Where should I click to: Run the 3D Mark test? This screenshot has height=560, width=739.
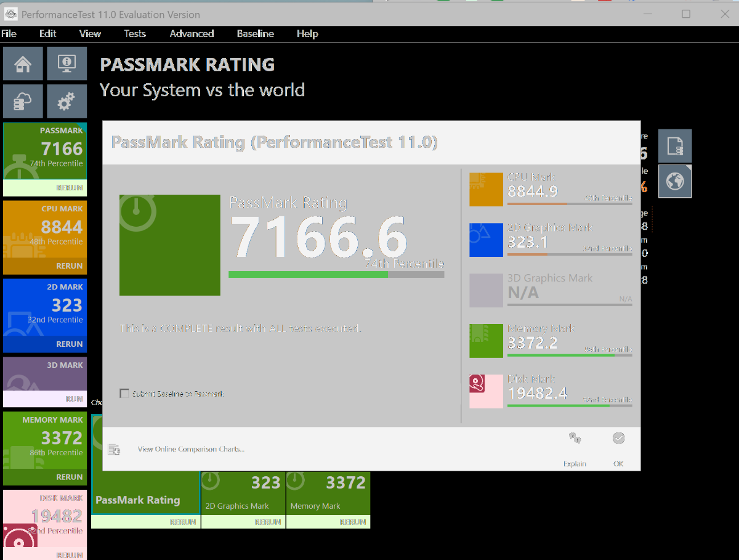coord(74,399)
